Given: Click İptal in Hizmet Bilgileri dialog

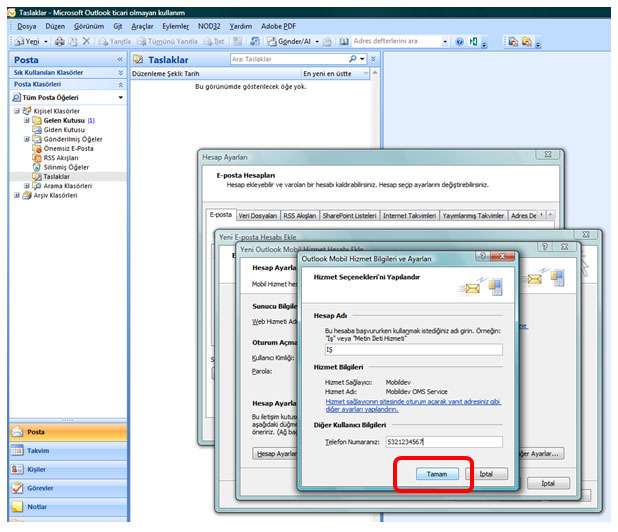Looking at the screenshot, I should (x=486, y=474).
